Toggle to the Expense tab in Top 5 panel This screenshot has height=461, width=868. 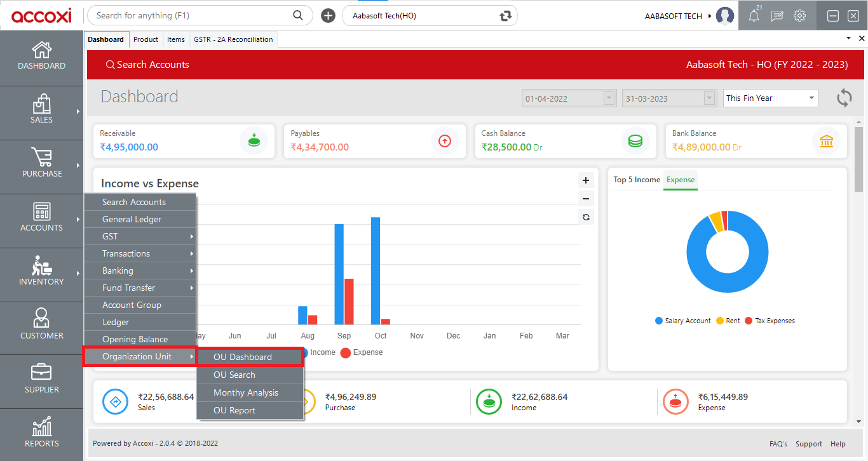(x=681, y=180)
